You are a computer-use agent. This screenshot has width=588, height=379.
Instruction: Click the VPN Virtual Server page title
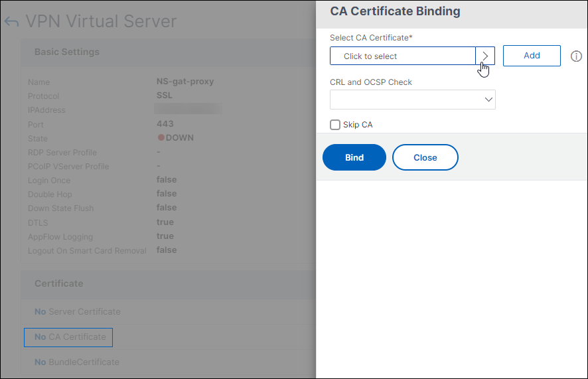[101, 21]
